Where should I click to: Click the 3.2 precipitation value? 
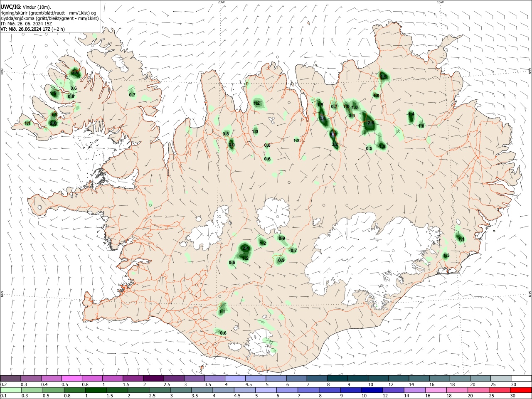335,144
